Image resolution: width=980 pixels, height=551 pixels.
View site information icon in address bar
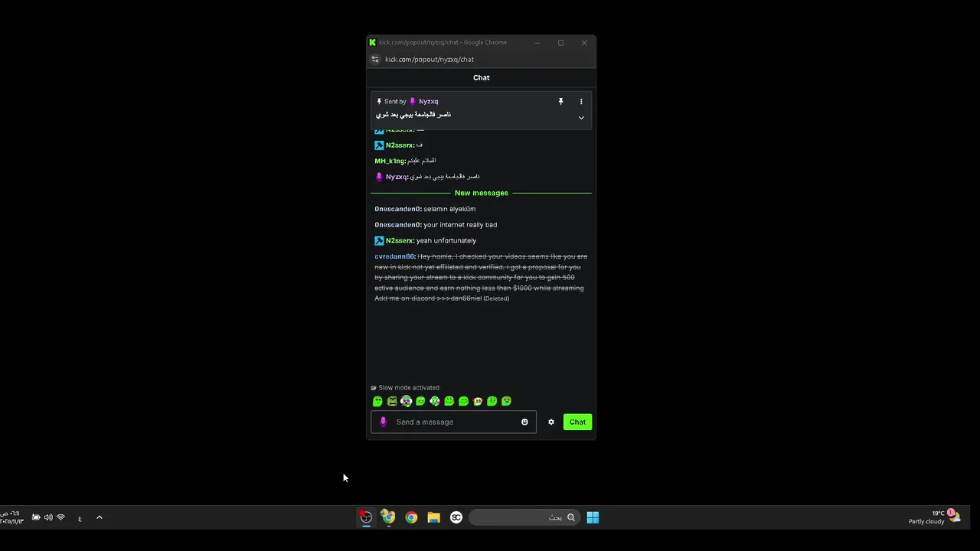click(x=375, y=59)
